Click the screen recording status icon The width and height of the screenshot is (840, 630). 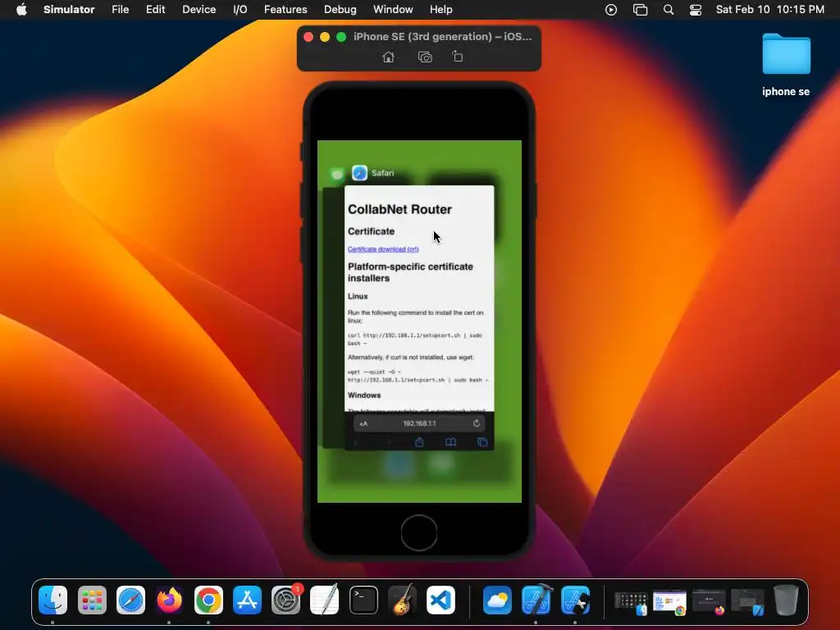coord(610,10)
